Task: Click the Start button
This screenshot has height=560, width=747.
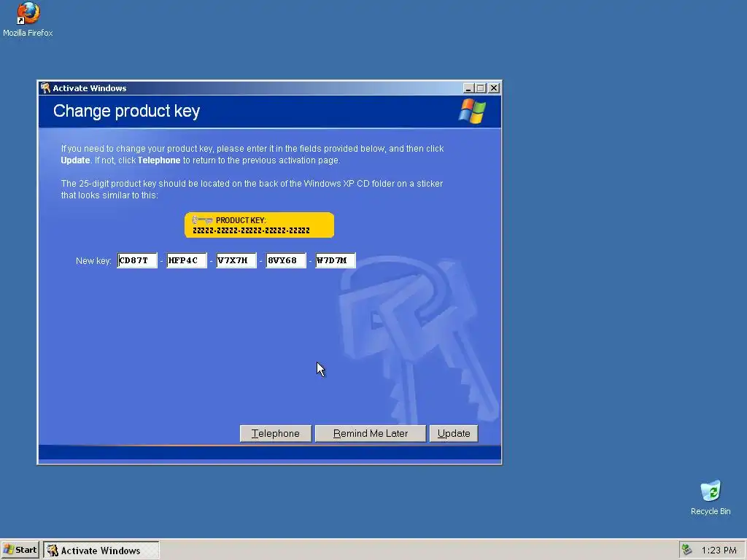Action: 20,550
